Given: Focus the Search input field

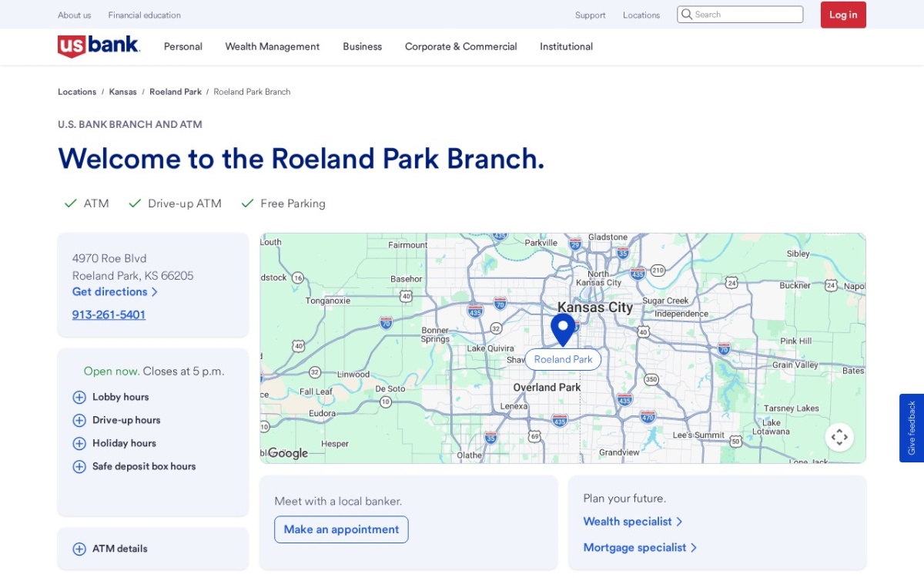Looking at the screenshot, I should pyautogui.click(x=740, y=15).
